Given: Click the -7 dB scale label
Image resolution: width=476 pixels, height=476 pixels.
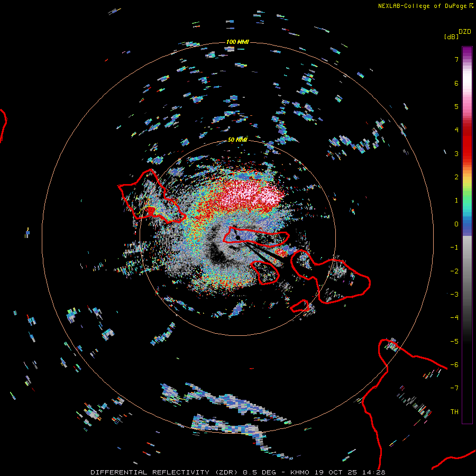Looking at the screenshot, I should tap(454, 388).
